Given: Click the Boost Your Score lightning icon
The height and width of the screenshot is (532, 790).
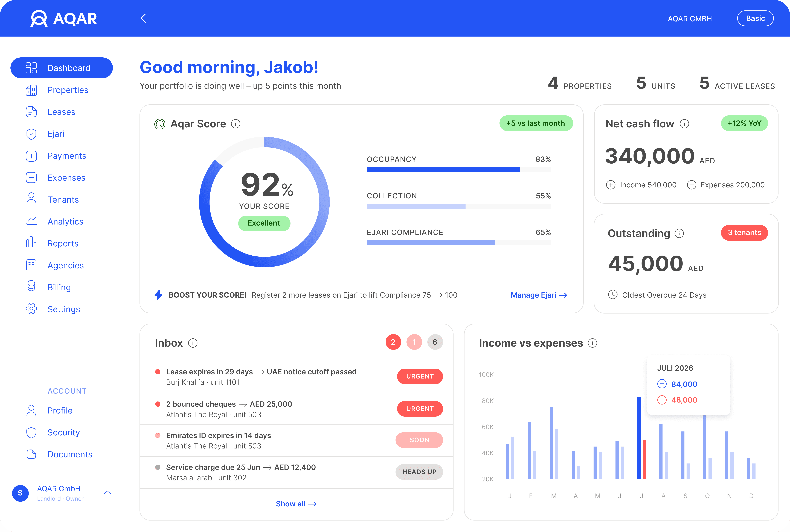Looking at the screenshot, I should [158, 295].
